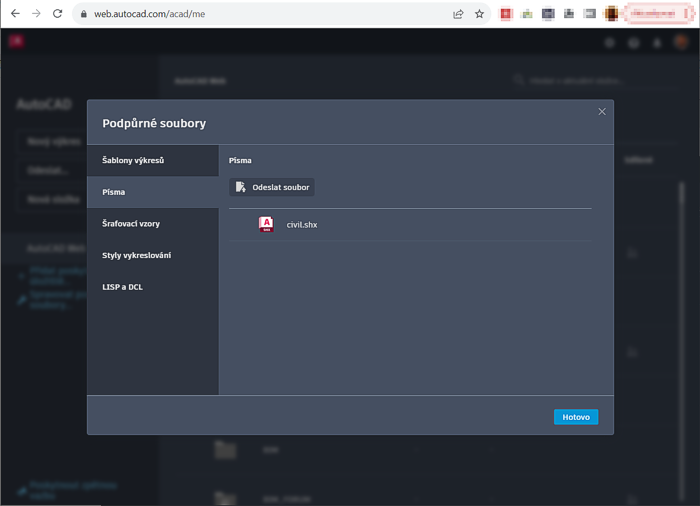Screen dimensions: 700x506
Task: Bookmark this page with the star icon
Action: tap(479, 14)
